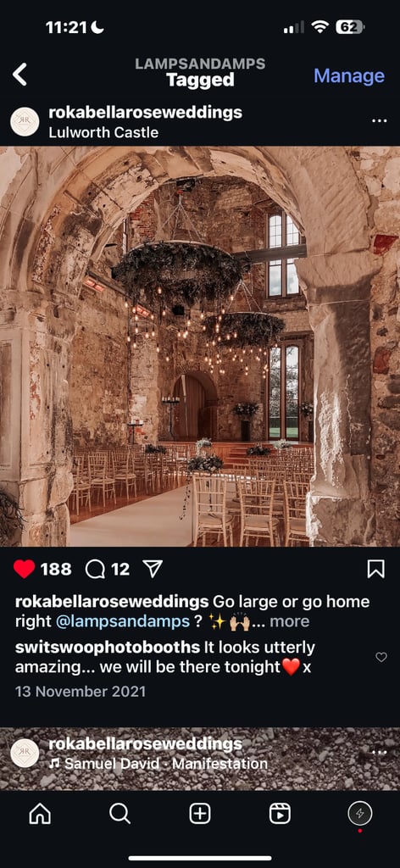Expand caption with "more"
The height and width of the screenshot is (868, 400).
[x=289, y=621]
